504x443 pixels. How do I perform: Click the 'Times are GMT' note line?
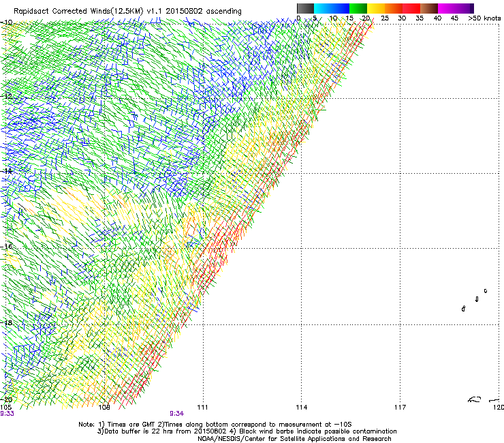(x=215, y=425)
